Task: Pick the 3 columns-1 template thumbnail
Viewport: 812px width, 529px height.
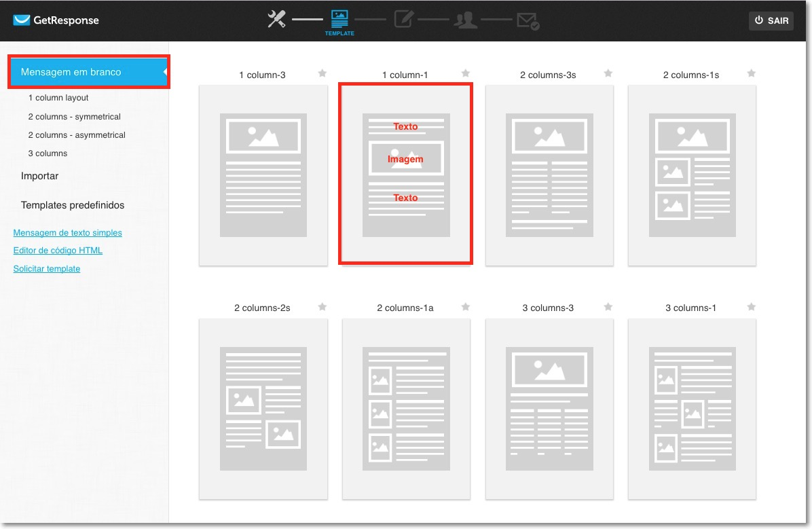Action: [692, 409]
